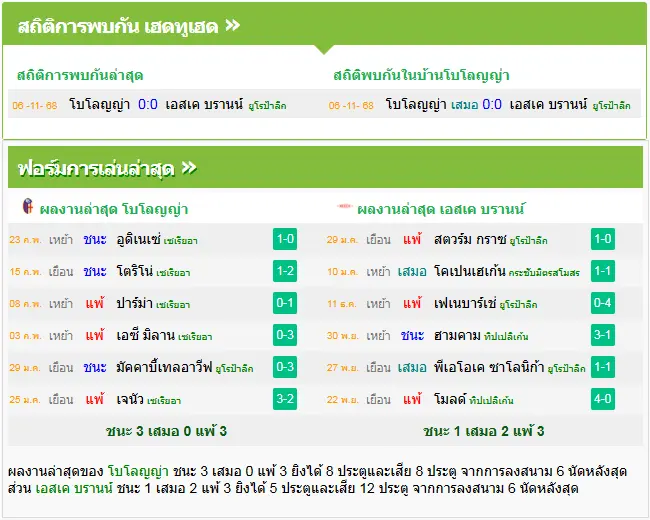Viewport: 650px width, 520px height.
Task: Click the double-arrow next to สถิติการพบกัน เฮดทูเฮด
Action: 233,26
